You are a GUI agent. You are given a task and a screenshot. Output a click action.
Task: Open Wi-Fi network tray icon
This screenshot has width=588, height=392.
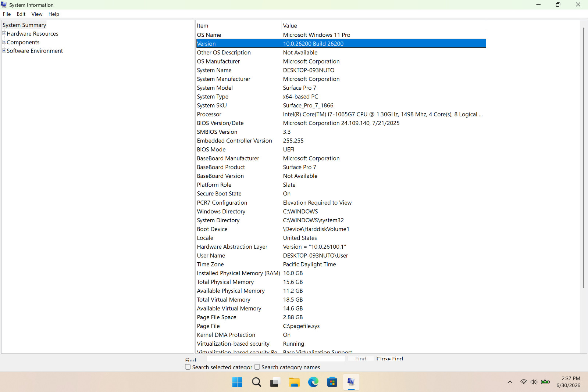524,382
